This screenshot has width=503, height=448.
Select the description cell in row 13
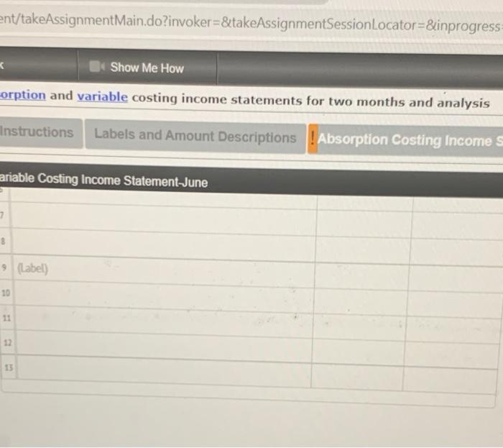pyautogui.click(x=164, y=371)
